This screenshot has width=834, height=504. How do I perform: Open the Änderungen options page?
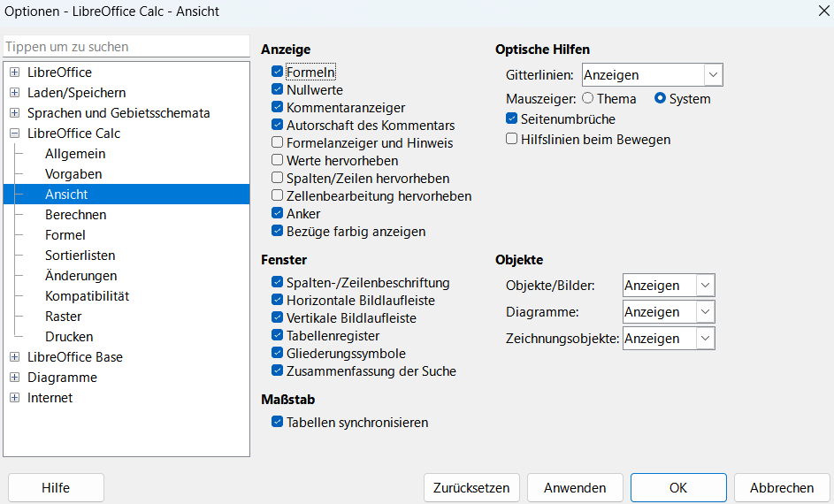80,275
